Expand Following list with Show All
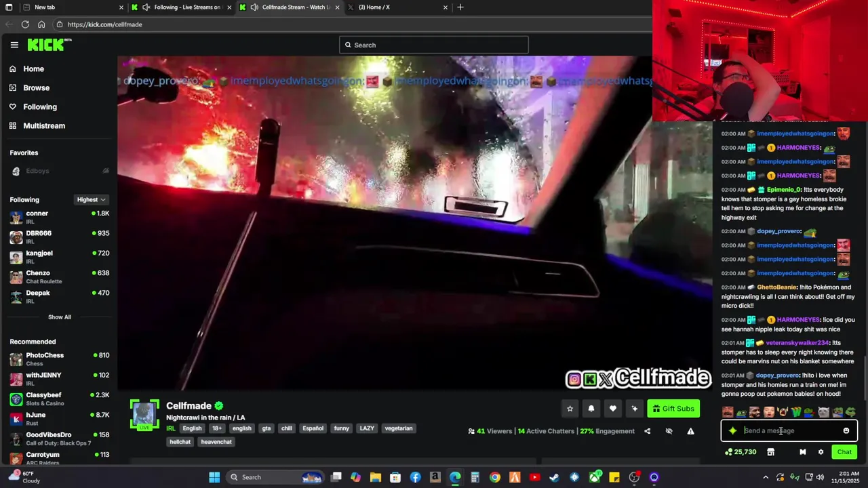The width and height of the screenshot is (868, 488). 60,317
